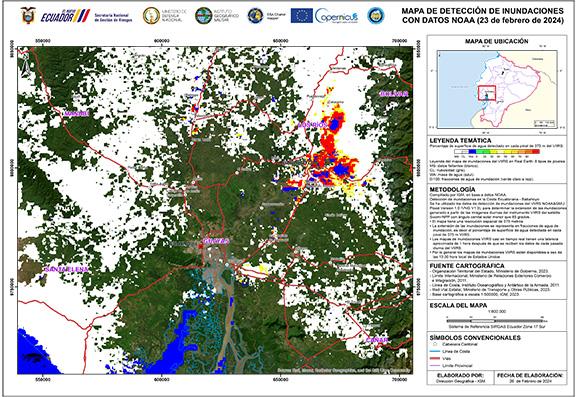This screenshot has height=397, width=580.
Task: Click the north arrow on the map
Action: pyautogui.click(x=25, y=65)
